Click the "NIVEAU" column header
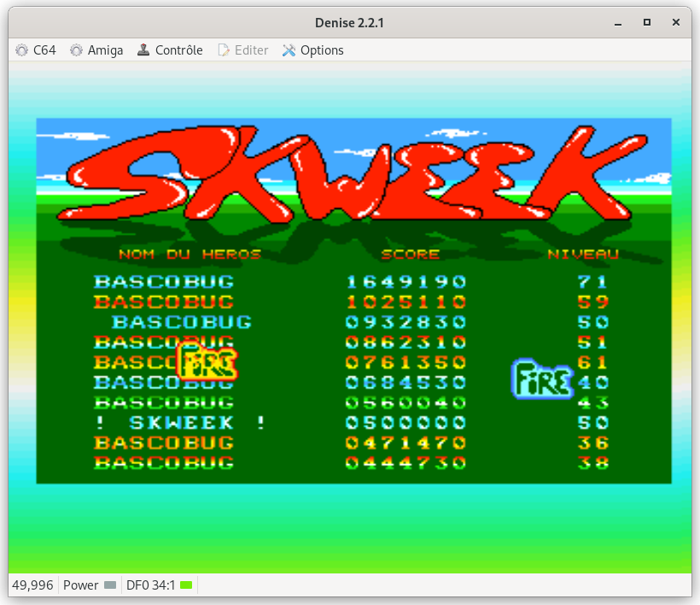This screenshot has width=700, height=605. tap(583, 254)
